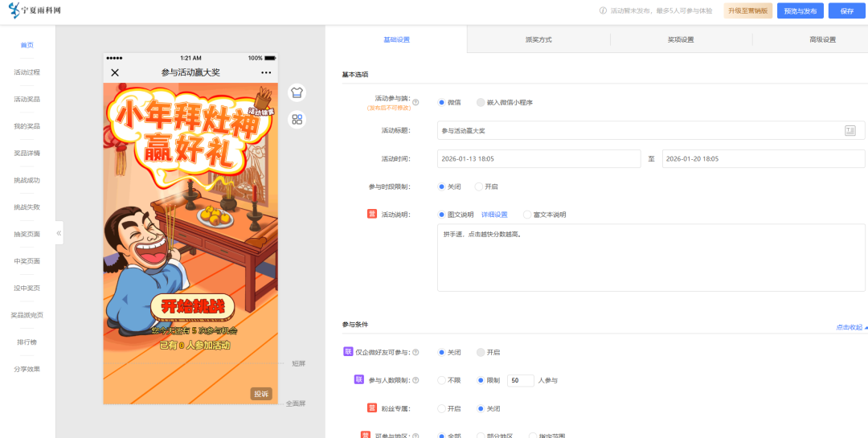Select 活动奖品 in the left sidebar

(27, 99)
